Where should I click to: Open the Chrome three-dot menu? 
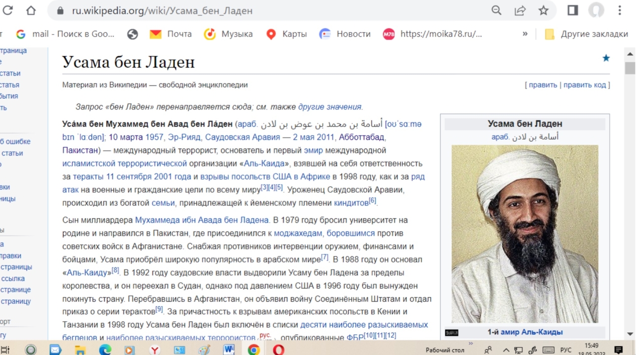click(x=620, y=10)
